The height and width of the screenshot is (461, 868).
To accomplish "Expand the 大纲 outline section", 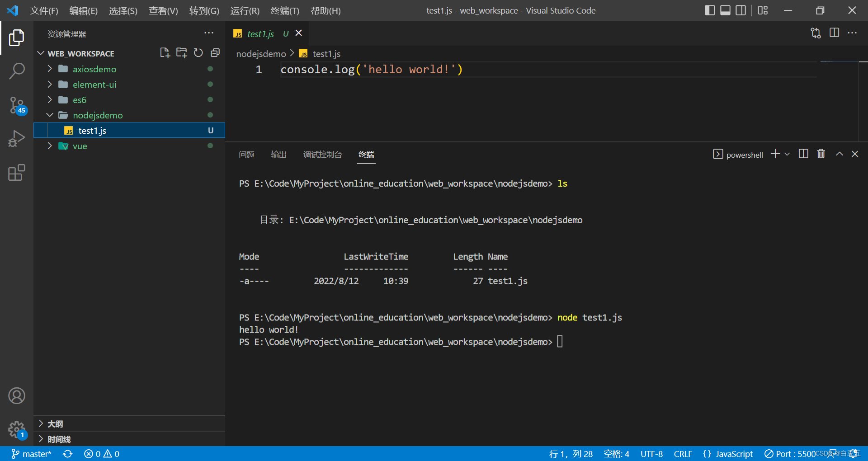I will coord(41,423).
